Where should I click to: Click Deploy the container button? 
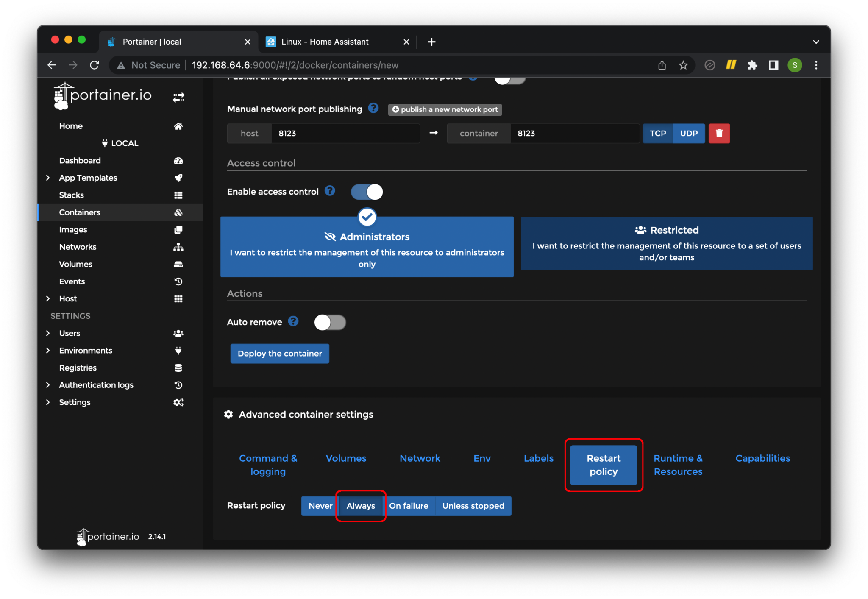click(x=280, y=354)
